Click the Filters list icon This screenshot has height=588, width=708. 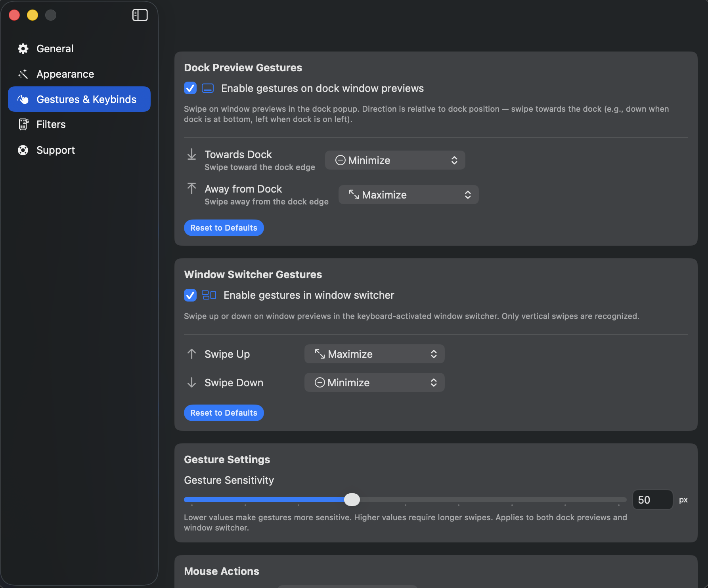[23, 124]
